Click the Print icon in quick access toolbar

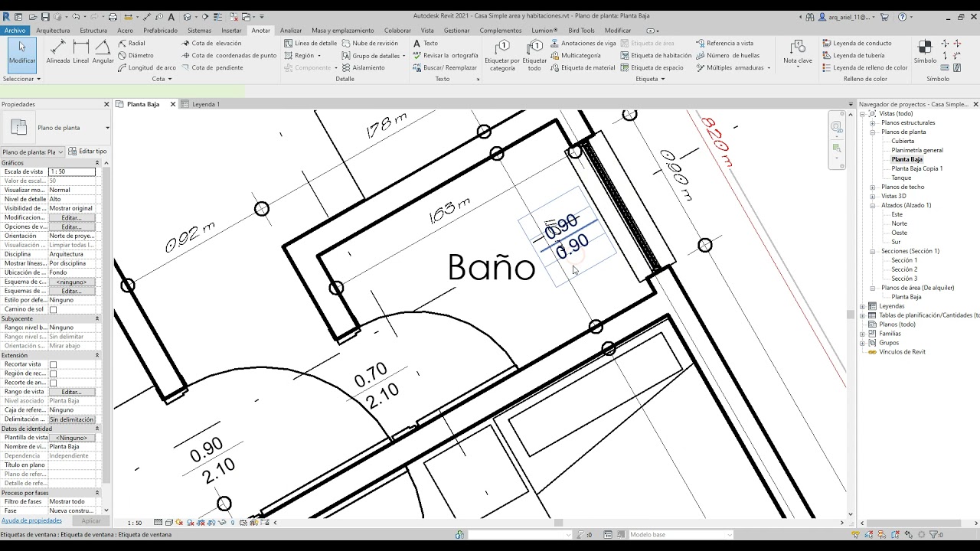click(113, 17)
